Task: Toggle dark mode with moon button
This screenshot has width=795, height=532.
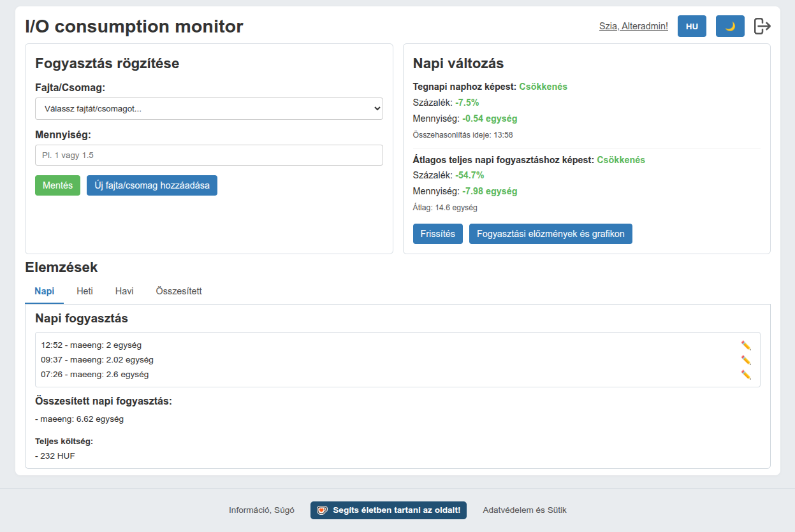Action: (x=730, y=26)
